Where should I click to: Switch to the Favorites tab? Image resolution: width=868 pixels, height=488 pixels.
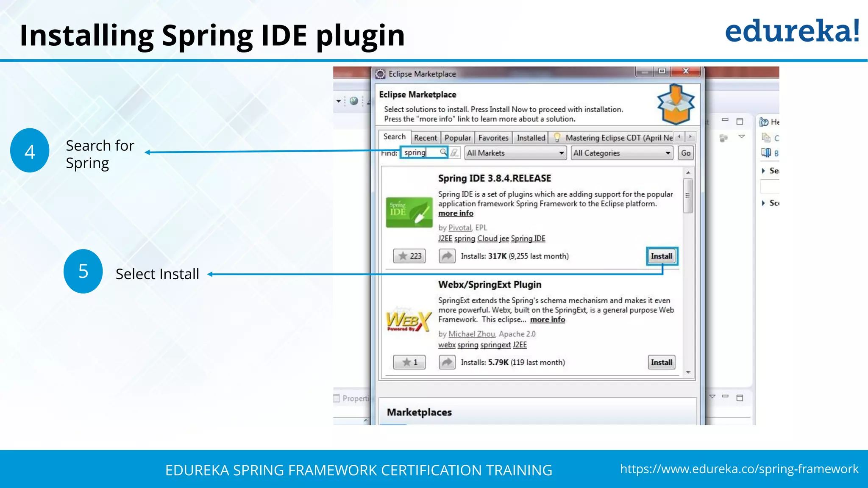(493, 138)
